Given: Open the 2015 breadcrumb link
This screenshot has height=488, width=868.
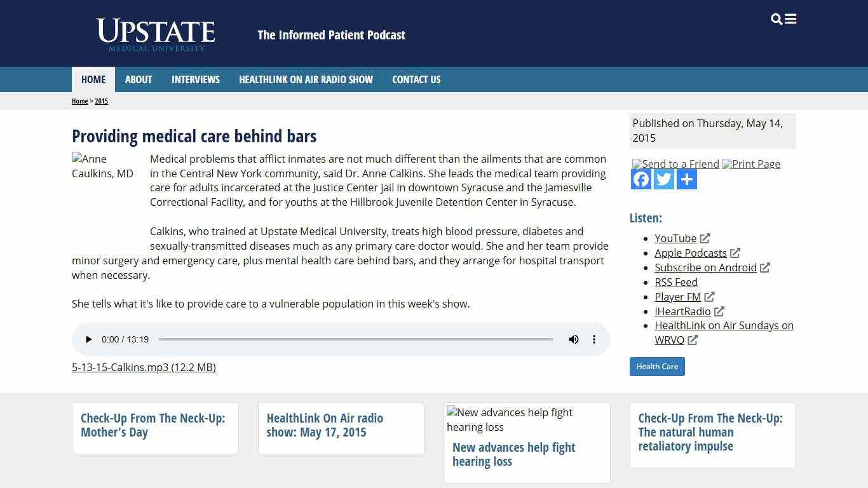Looking at the screenshot, I should (102, 101).
